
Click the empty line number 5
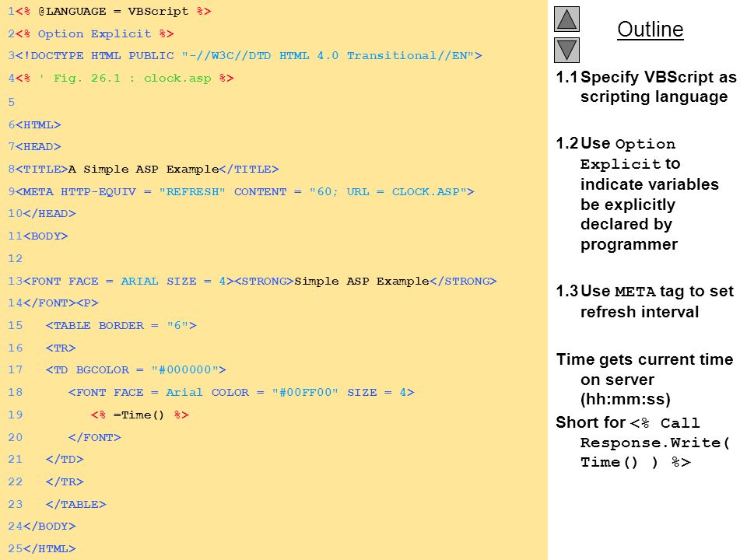[12, 102]
